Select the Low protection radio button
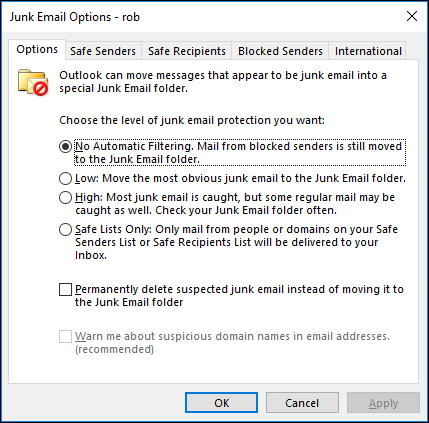Screen dimensions: 429x423 point(65,178)
